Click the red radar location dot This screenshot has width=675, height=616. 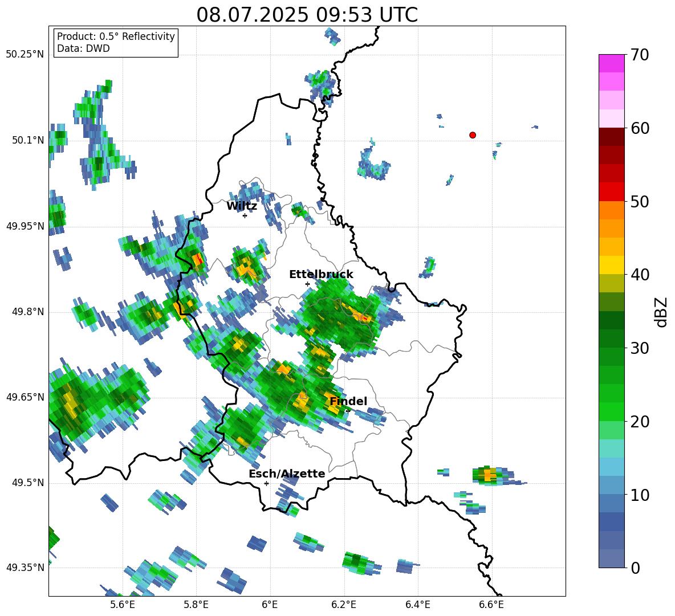pyautogui.click(x=472, y=135)
